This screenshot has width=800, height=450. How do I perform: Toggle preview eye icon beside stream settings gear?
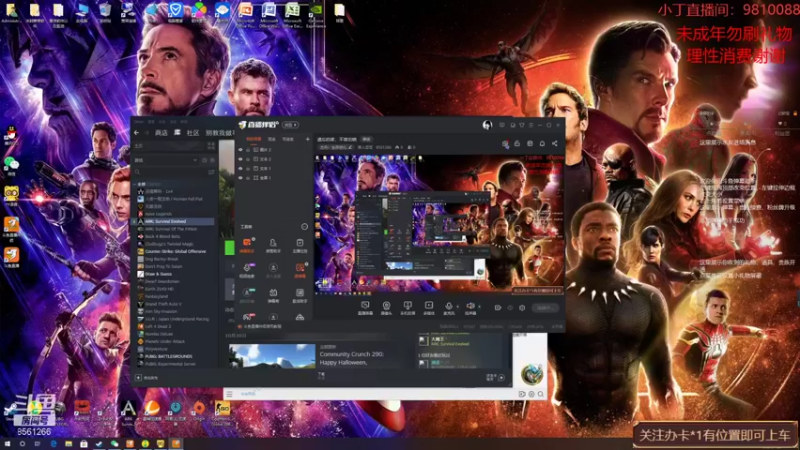[510, 308]
